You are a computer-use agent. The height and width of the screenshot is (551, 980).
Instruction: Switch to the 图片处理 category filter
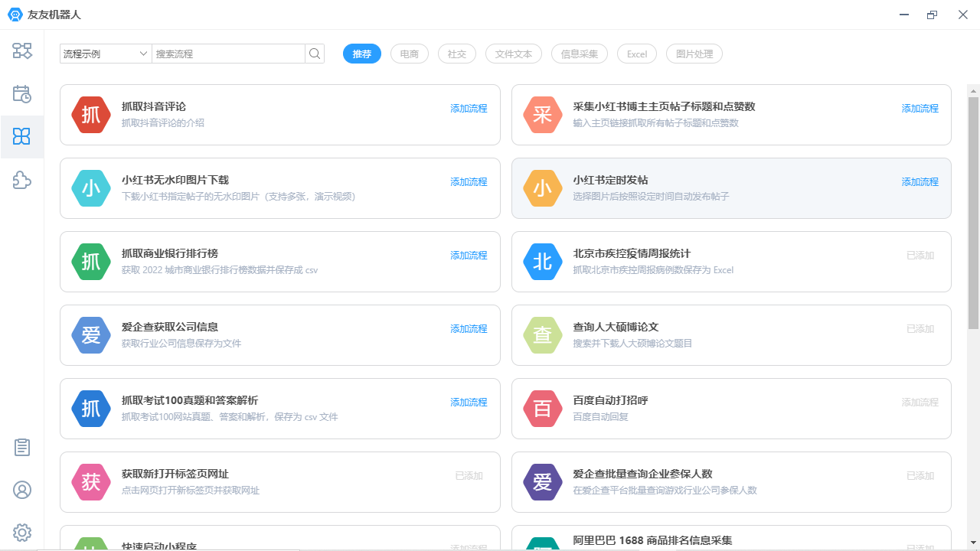[x=694, y=54]
